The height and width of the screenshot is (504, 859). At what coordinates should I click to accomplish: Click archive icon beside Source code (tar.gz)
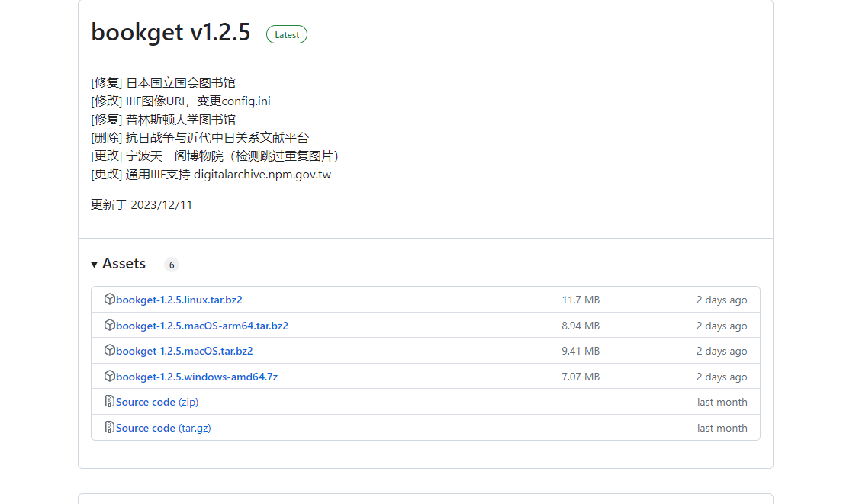(109, 428)
